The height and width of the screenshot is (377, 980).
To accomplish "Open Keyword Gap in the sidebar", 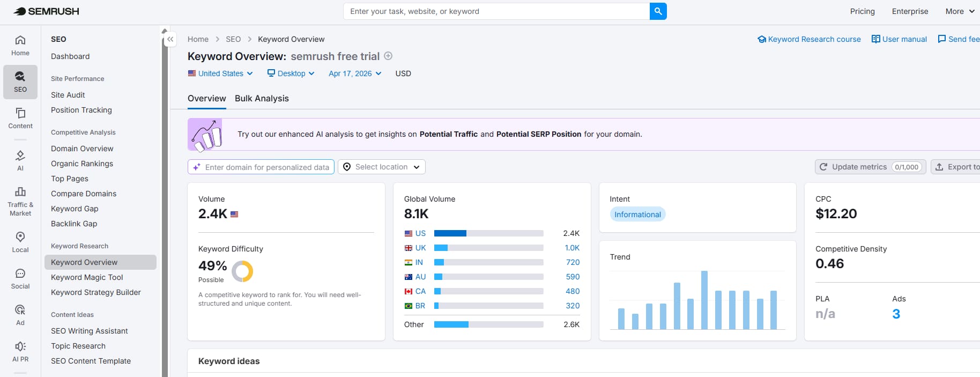I will pyautogui.click(x=75, y=209).
